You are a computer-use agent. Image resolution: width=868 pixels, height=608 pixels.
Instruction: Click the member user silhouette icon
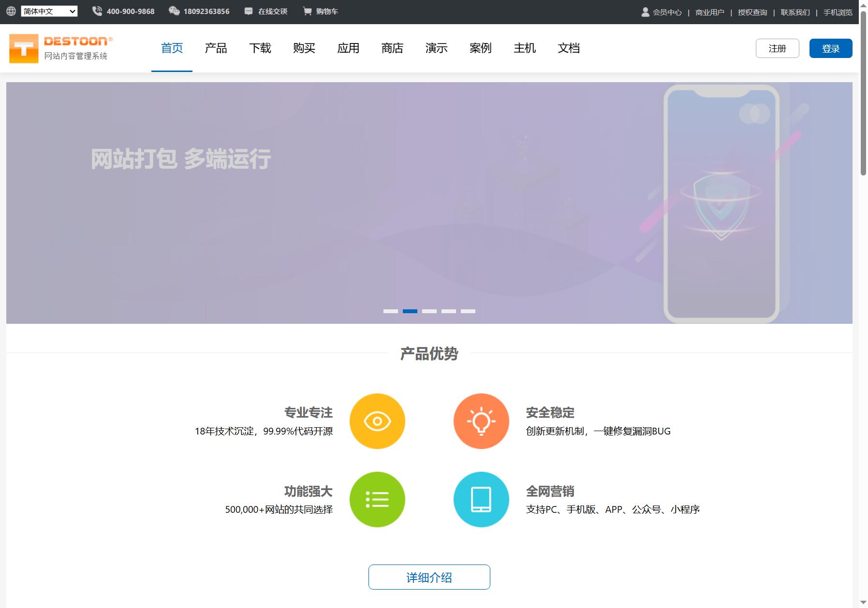pos(645,12)
